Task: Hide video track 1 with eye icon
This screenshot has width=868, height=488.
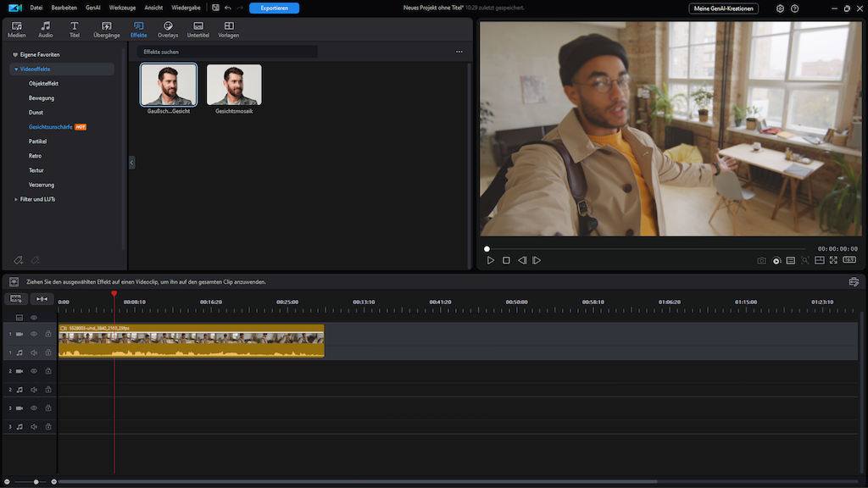Action: coord(34,334)
